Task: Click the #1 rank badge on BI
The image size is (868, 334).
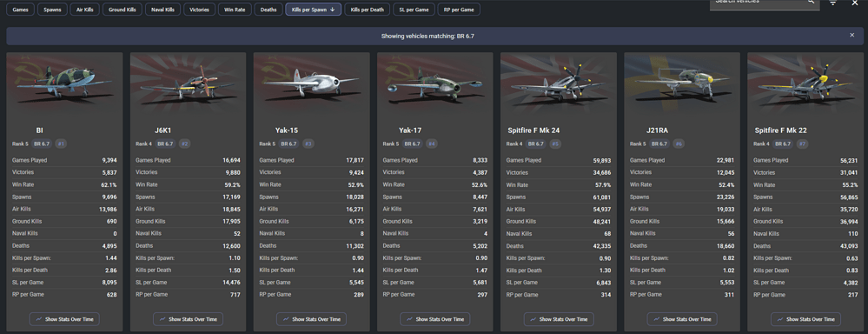Action: [61, 144]
